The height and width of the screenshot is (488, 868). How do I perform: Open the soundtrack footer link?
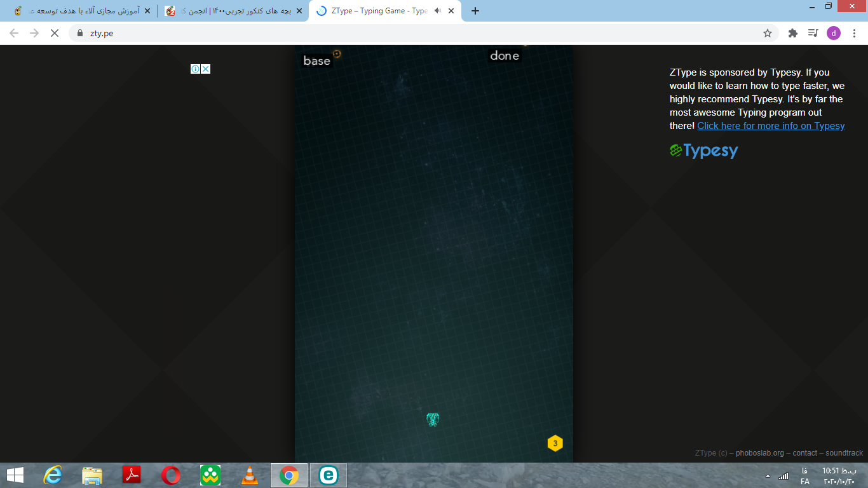coord(844,453)
